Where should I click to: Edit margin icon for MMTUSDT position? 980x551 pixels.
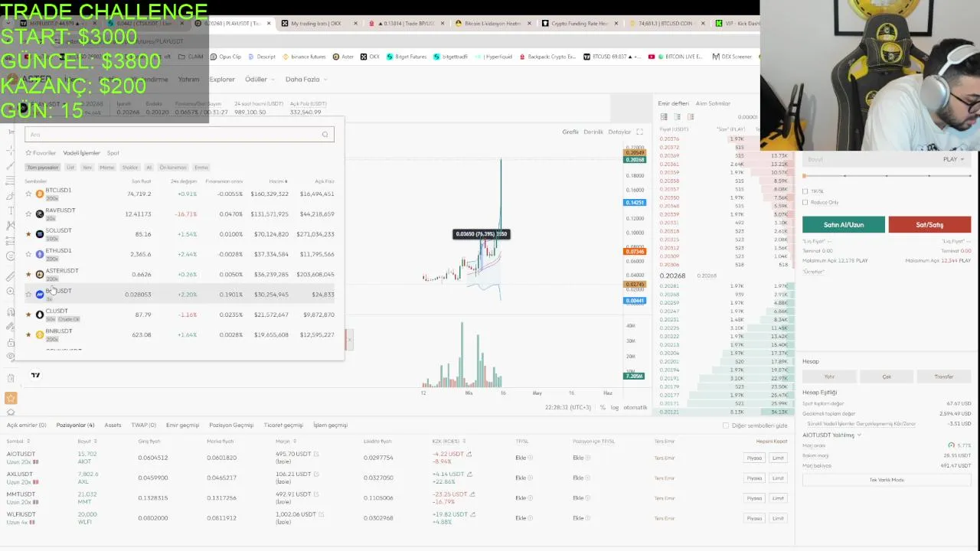[316, 494]
